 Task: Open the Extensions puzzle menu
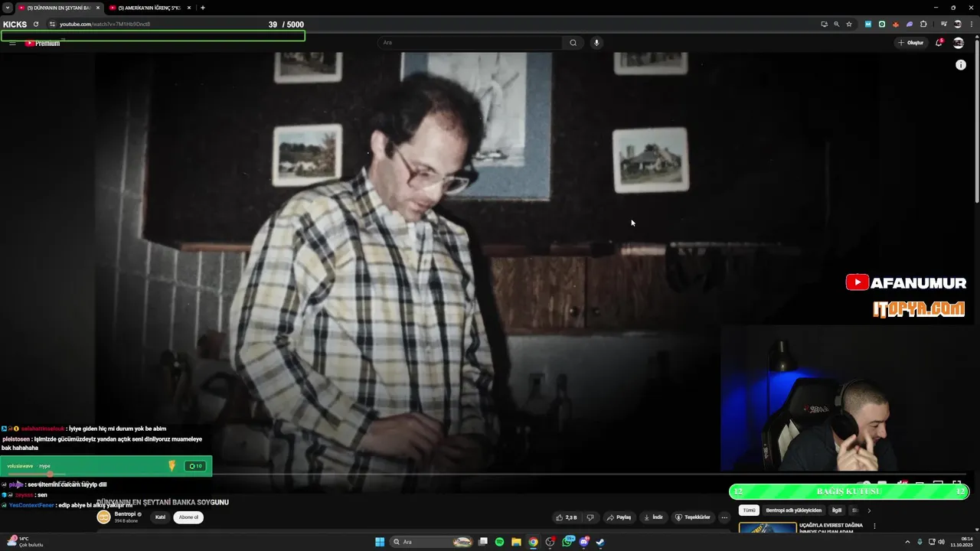click(923, 24)
